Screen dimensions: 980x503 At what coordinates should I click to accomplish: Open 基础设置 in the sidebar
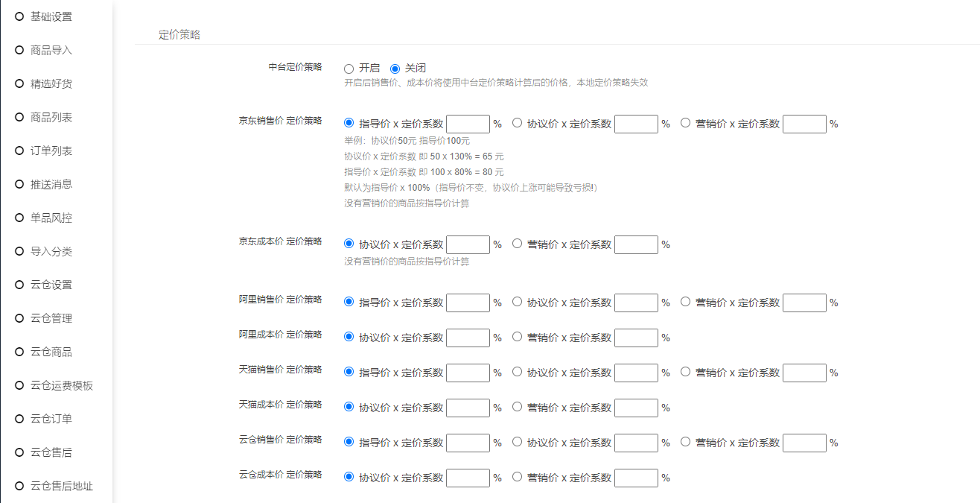point(51,16)
